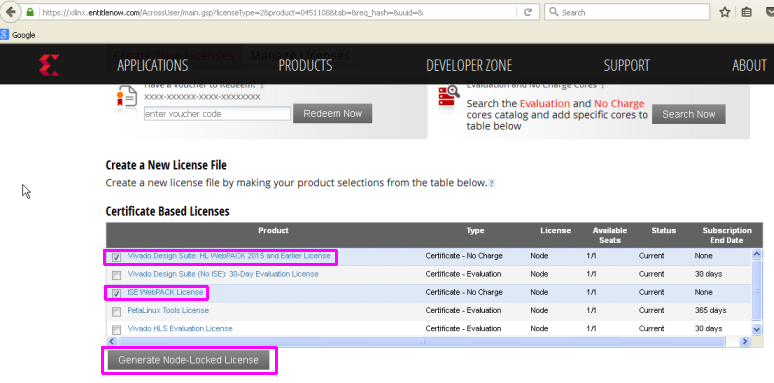Click the Xilinx logo
The width and height of the screenshot is (774, 383).
[49, 65]
